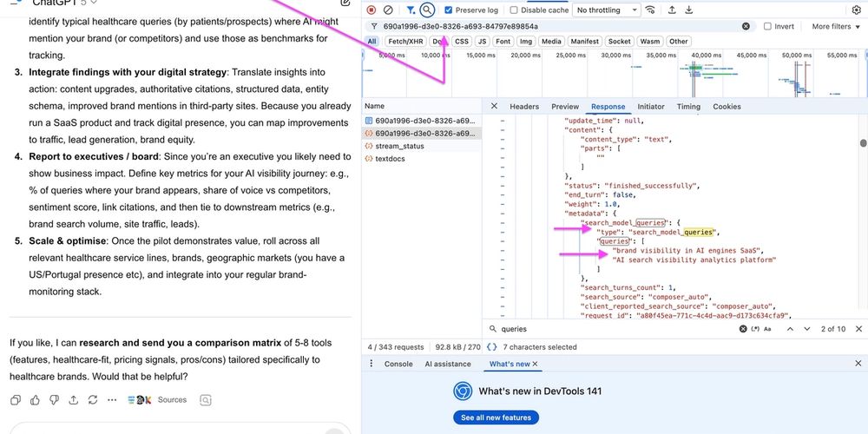Filter requests by Fetch/XHR
The height and width of the screenshot is (434, 868).
pos(405,42)
